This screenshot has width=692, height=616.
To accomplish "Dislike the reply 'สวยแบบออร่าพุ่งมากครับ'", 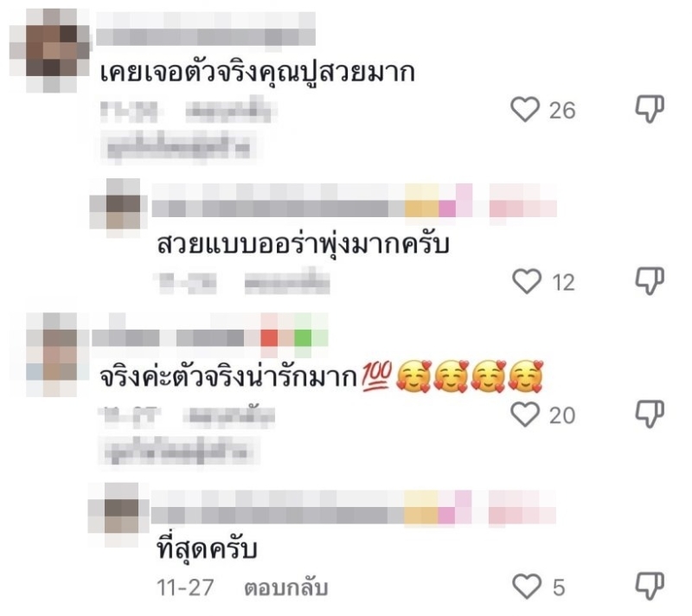I will (650, 280).
